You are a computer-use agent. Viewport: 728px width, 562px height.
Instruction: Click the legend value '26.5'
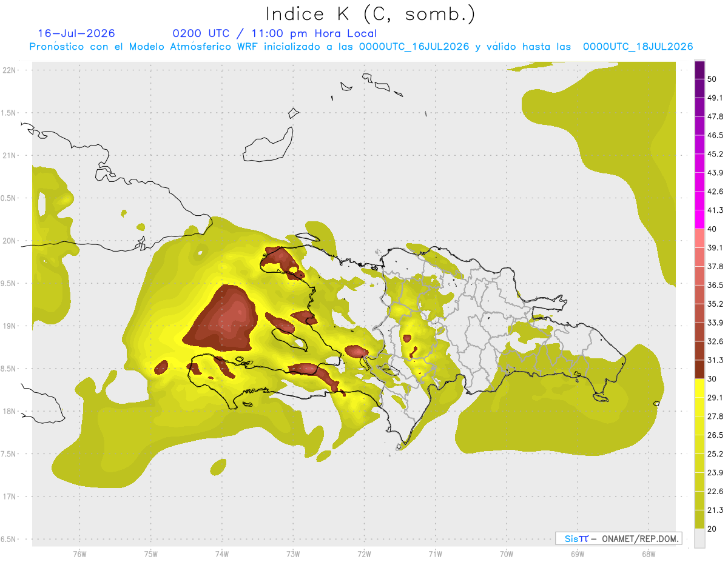pos(715,435)
